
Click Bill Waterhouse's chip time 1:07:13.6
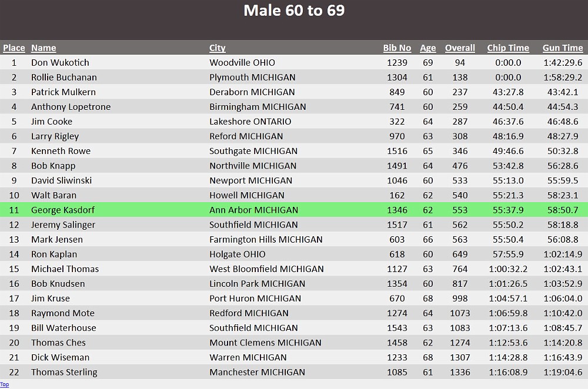[508, 328]
